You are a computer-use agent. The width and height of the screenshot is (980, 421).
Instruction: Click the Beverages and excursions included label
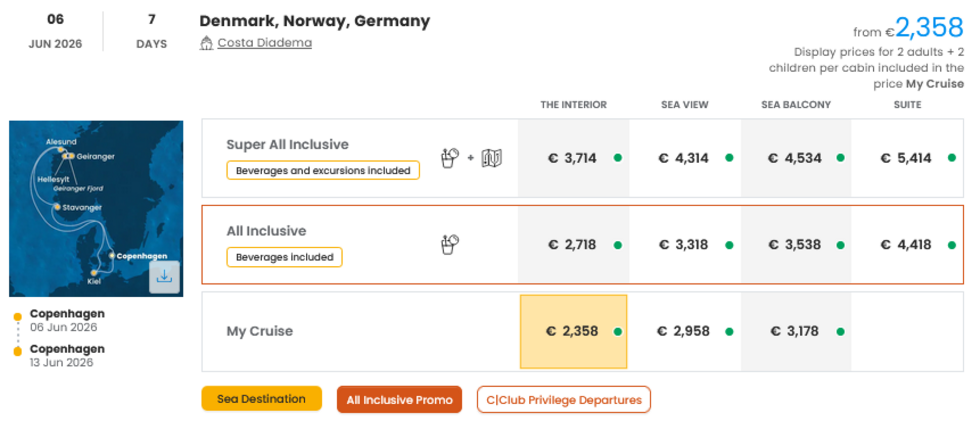323,171
